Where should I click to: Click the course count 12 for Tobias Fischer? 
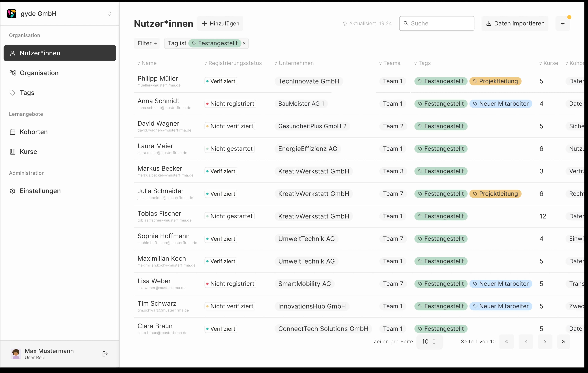click(543, 216)
